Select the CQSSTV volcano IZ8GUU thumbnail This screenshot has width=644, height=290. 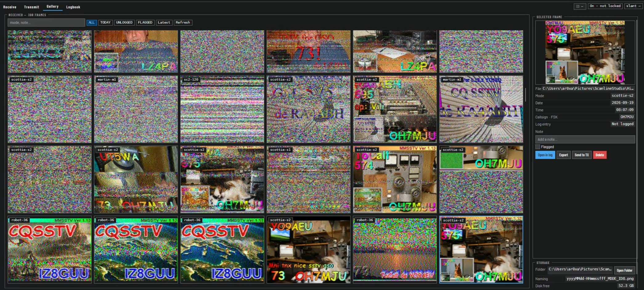[x=50, y=250]
